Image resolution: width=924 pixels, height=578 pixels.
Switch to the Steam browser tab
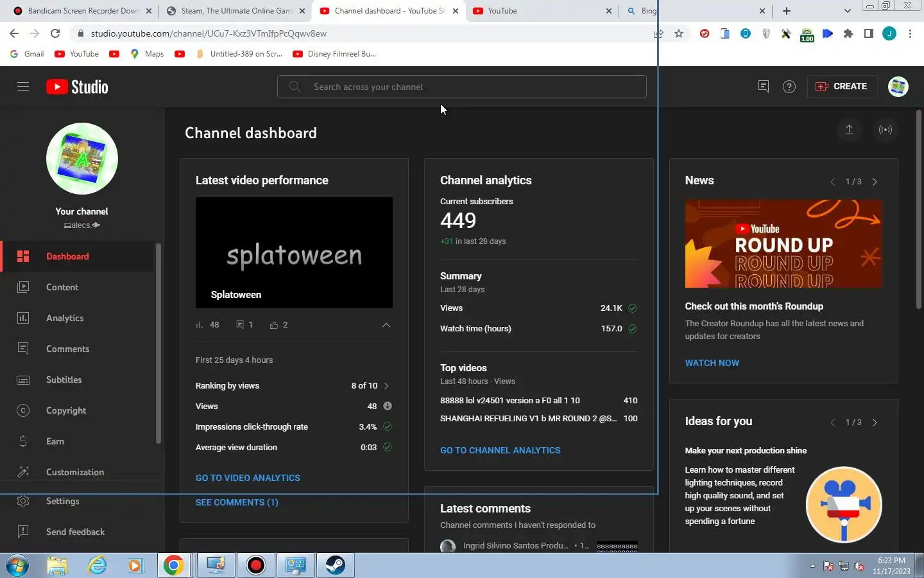(235, 11)
